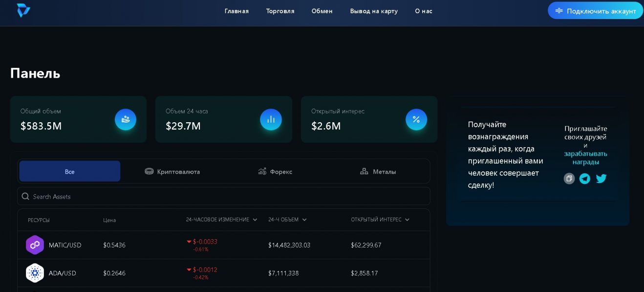Click the MATIC/USD coin icon
This screenshot has width=644, height=292.
coord(35,245)
